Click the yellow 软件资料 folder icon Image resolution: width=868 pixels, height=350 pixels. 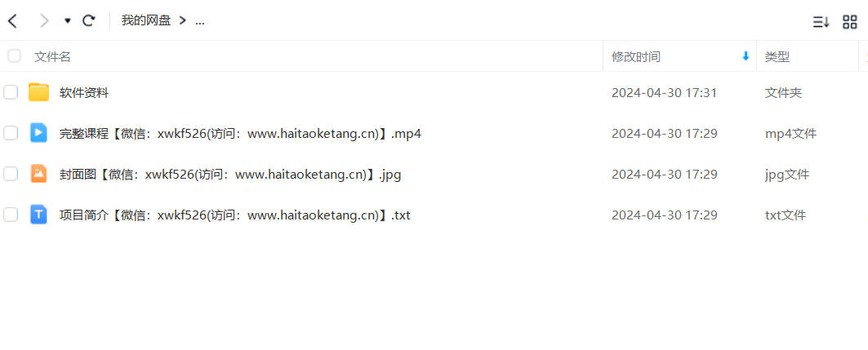click(38, 92)
